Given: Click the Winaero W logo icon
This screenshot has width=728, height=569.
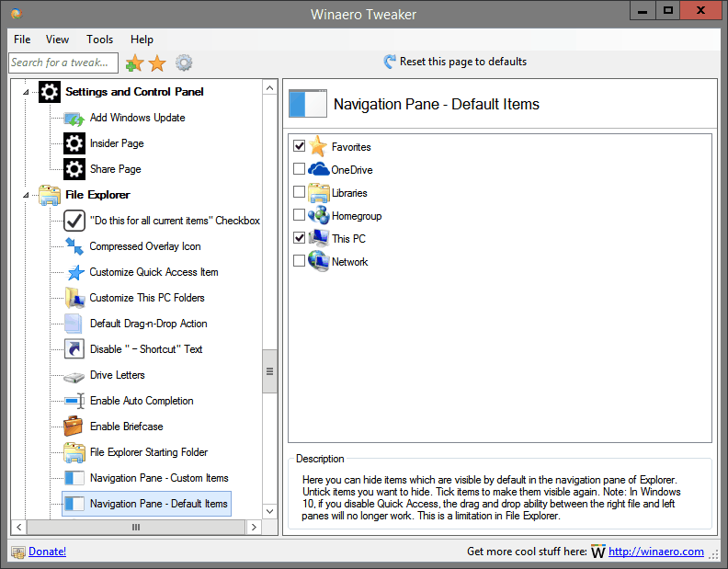Looking at the screenshot, I should point(598,552).
